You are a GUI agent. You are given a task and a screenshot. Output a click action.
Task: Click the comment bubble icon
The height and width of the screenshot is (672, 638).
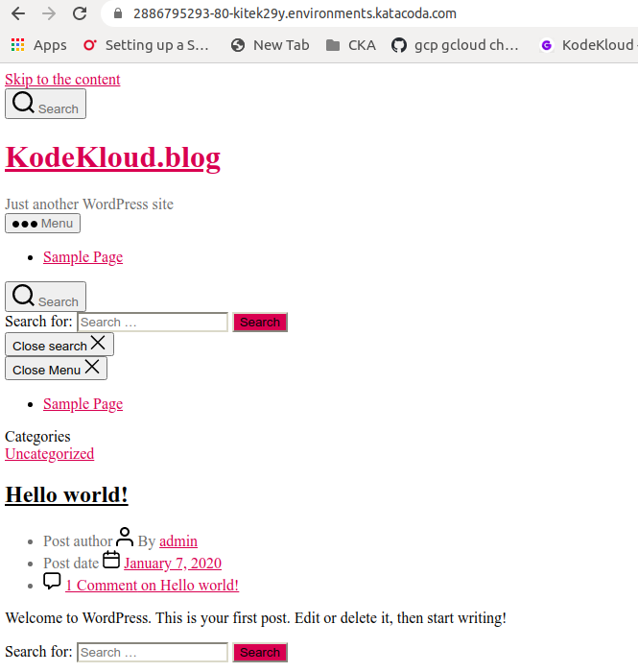point(52,582)
